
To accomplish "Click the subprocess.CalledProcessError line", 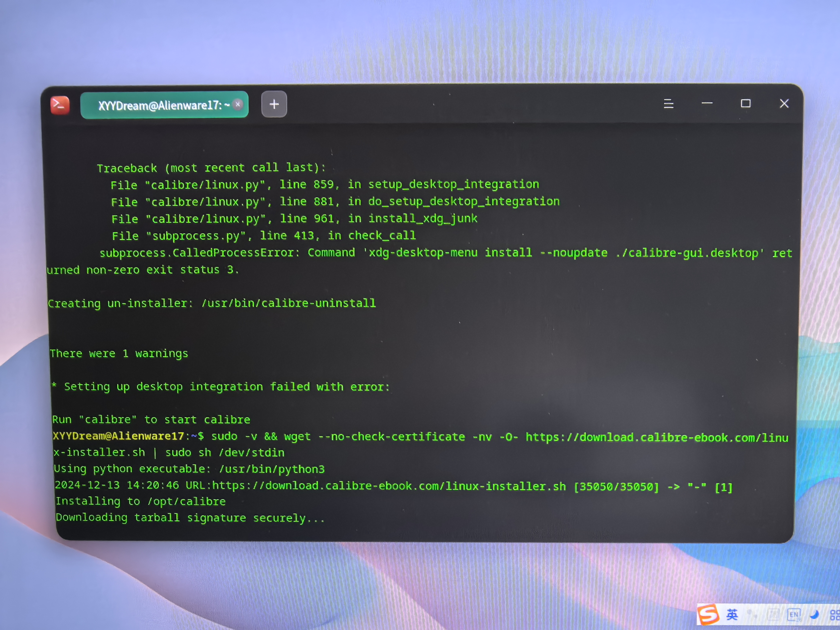I will coord(446,253).
